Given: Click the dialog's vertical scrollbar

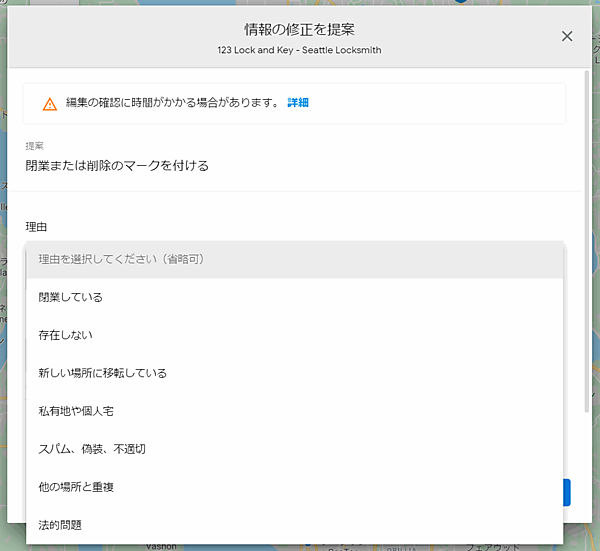Looking at the screenshot, I should tap(586, 240).
